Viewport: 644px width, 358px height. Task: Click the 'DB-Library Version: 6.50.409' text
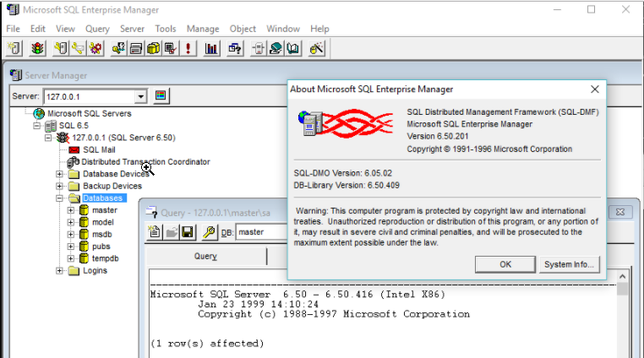(x=347, y=185)
